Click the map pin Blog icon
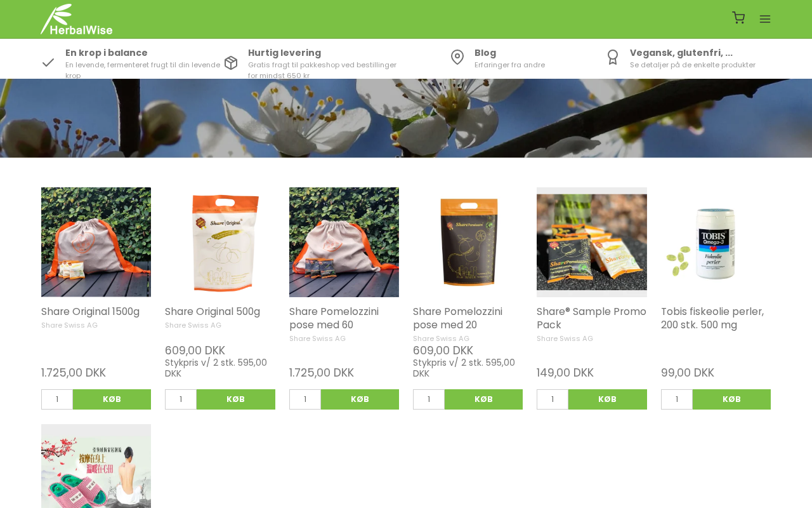This screenshot has width=812, height=508. (457, 57)
